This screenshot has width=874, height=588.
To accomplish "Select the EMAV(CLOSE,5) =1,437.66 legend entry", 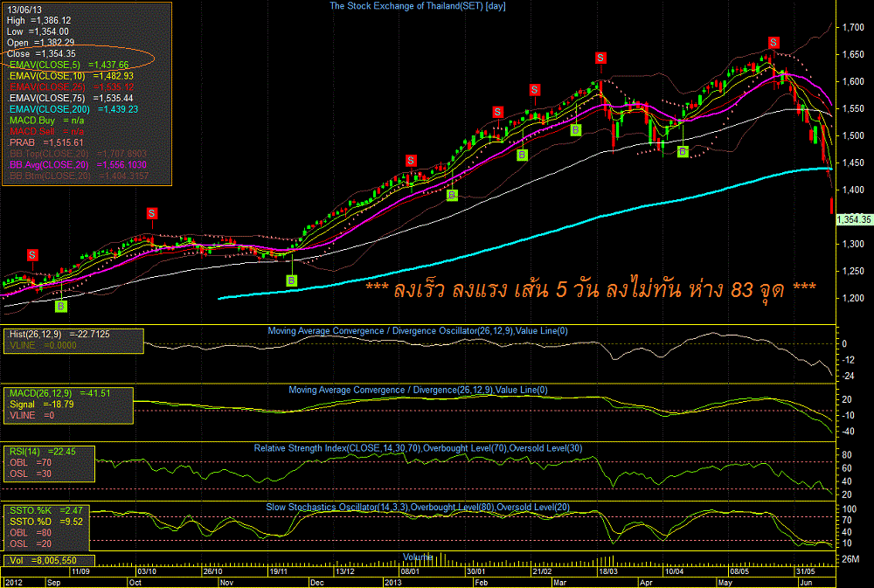I will [69, 66].
